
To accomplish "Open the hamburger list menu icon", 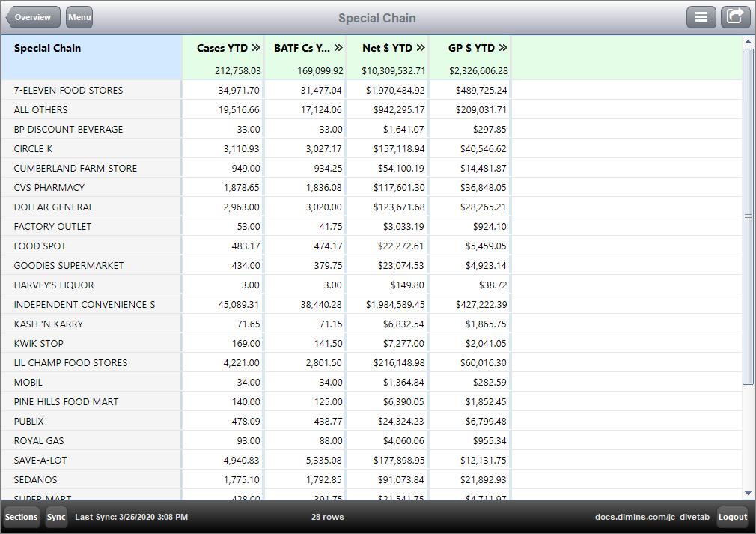I will tap(701, 16).
